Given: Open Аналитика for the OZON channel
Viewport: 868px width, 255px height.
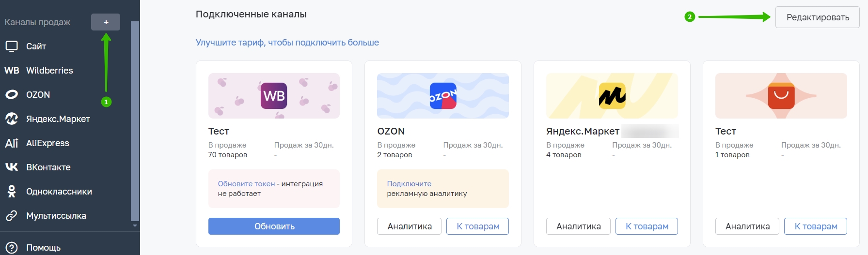Looking at the screenshot, I should [410, 226].
